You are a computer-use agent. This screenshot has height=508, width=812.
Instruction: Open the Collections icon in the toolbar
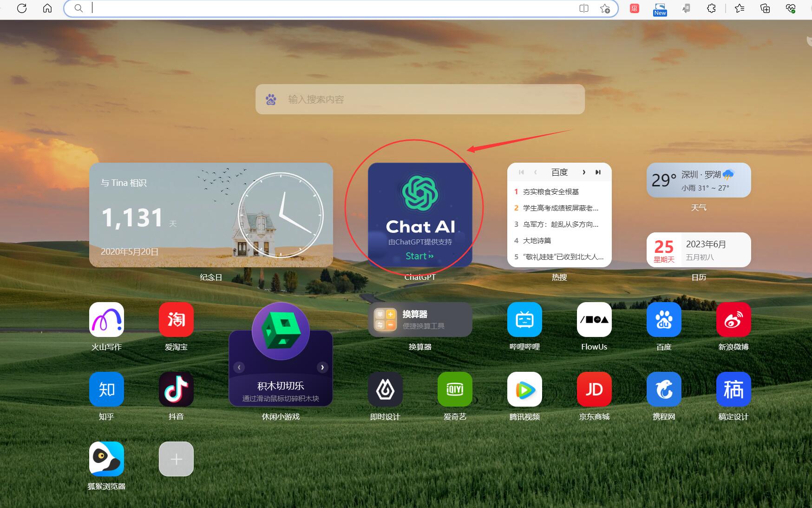coord(765,8)
